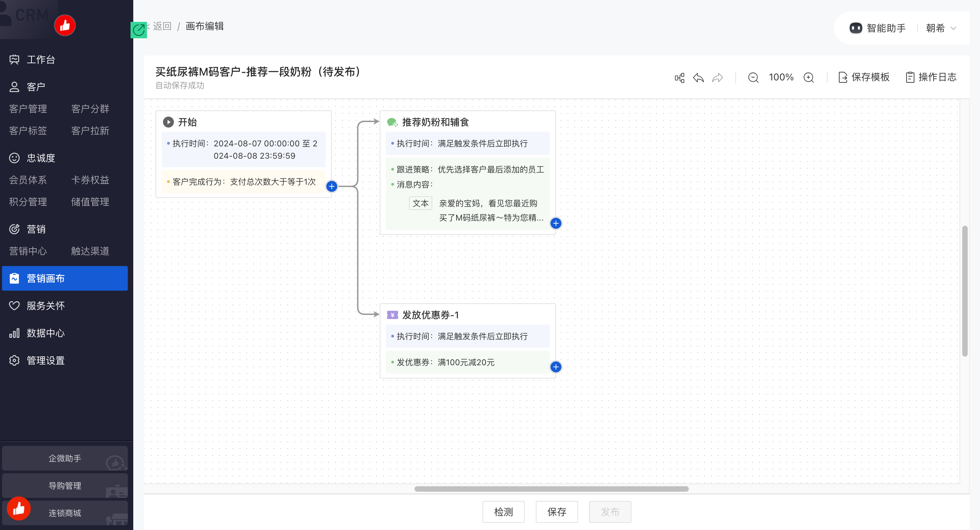The width and height of the screenshot is (980, 530).
Task: Add a node after 发放优惠券-1 card
Action: point(556,367)
